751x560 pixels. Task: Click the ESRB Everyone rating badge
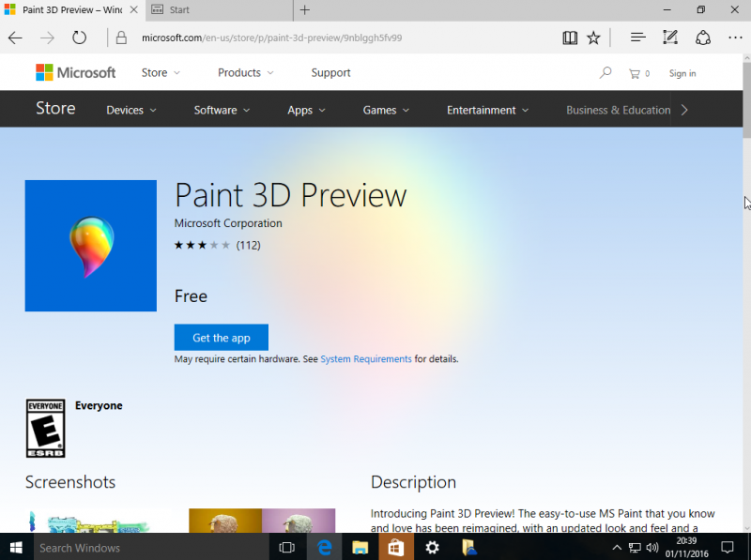coord(45,429)
